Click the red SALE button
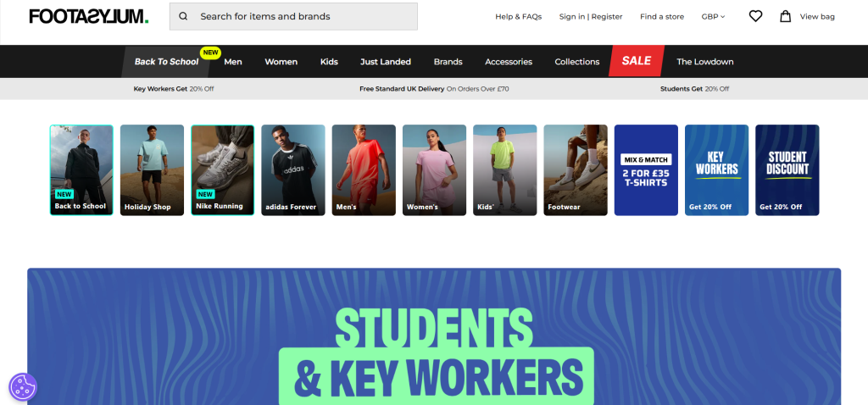Viewport: 868px width, 405px height. 636,61
